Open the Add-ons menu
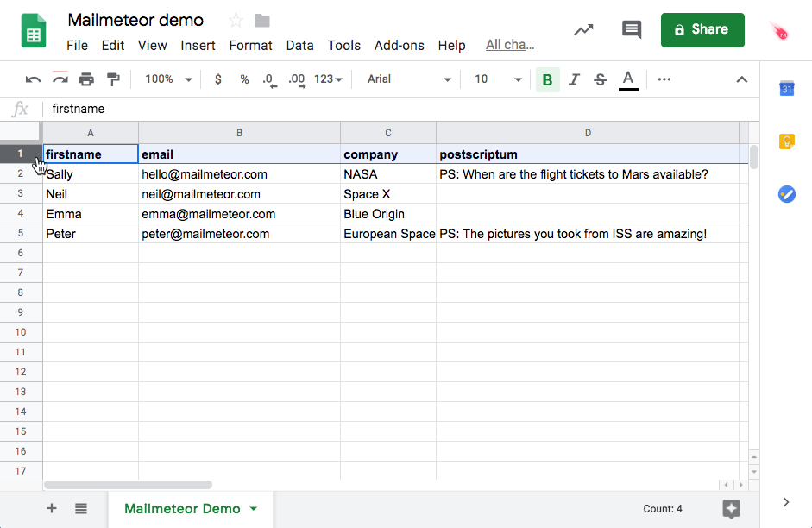 coord(400,46)
